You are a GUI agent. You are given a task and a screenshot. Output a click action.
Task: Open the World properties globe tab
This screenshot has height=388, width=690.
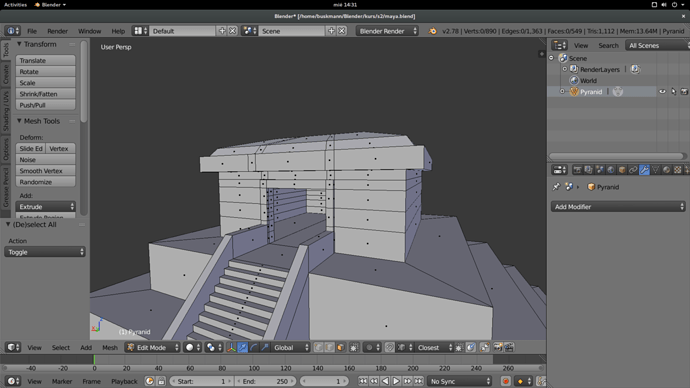click(611, 170)
